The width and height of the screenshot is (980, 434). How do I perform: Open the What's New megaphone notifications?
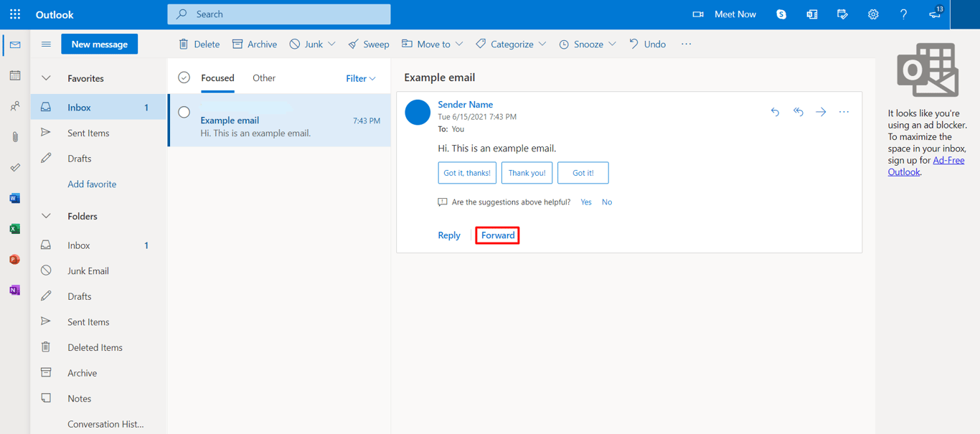click(x=934, y=14)
